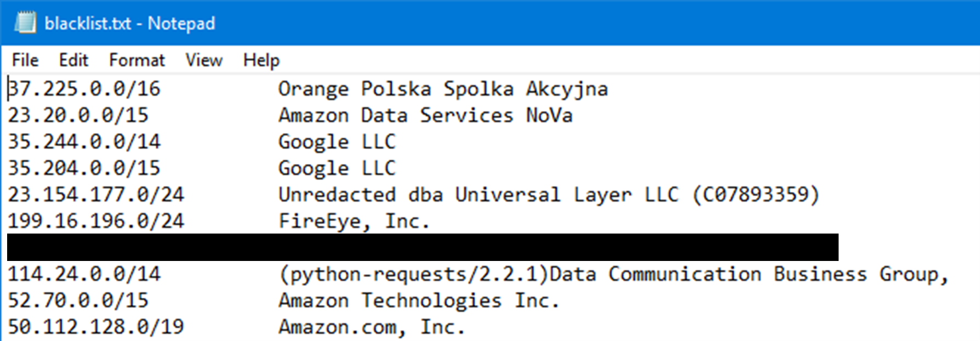Screen dimensions: 980x341
Task: Click the blacklist.txt - Notepad window title
Action: pos(129,24)
